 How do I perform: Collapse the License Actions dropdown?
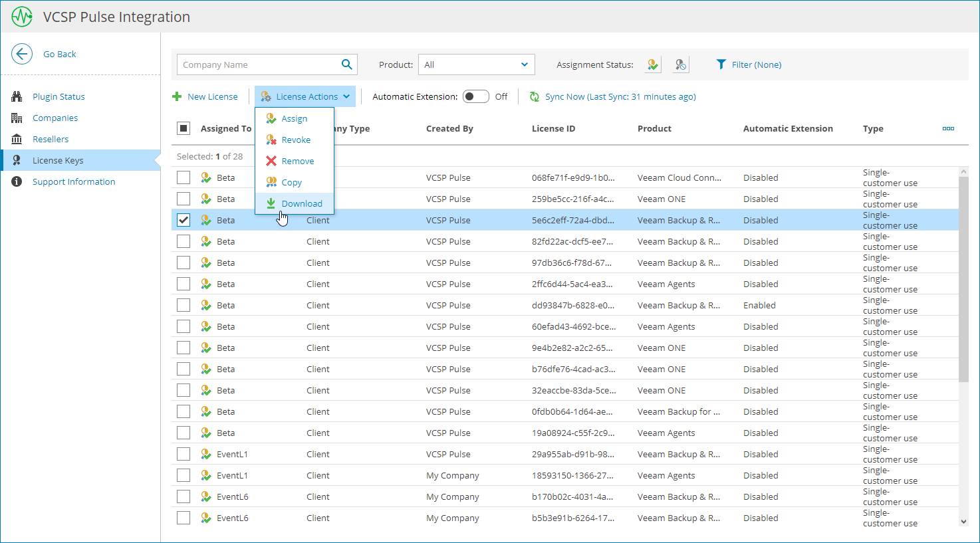pos(305,96)
